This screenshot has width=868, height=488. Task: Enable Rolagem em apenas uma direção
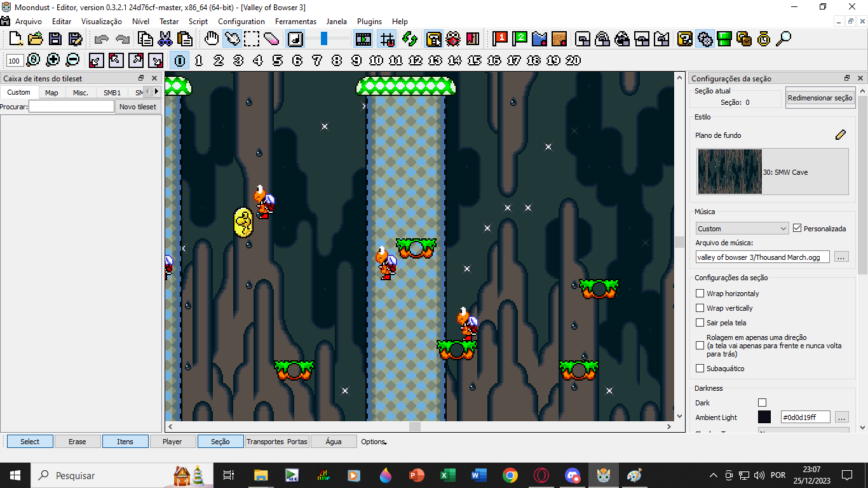700,346
